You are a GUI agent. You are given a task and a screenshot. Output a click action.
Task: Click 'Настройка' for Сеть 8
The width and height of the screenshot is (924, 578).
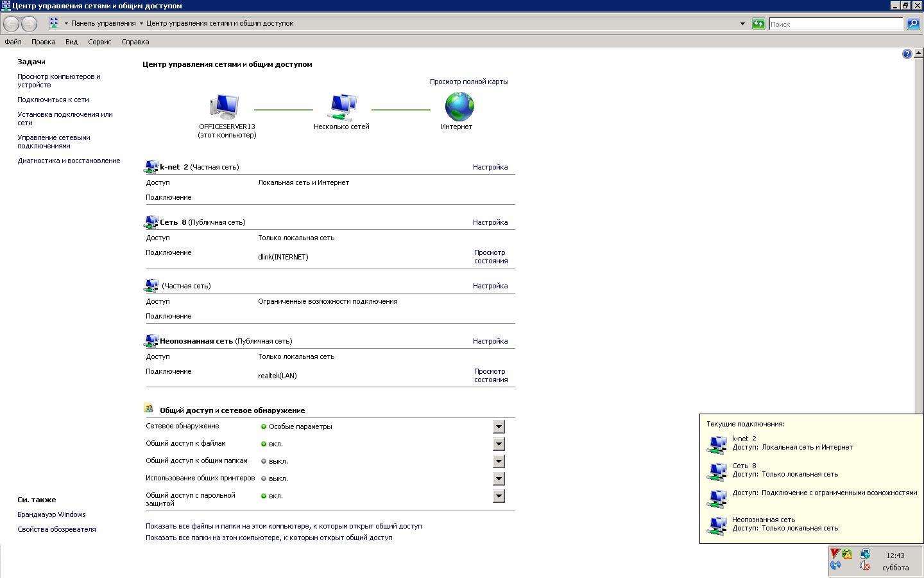490,222
